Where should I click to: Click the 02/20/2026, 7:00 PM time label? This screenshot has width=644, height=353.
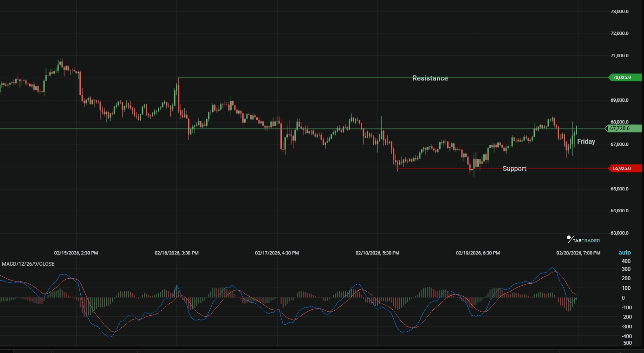coord(578,253)
